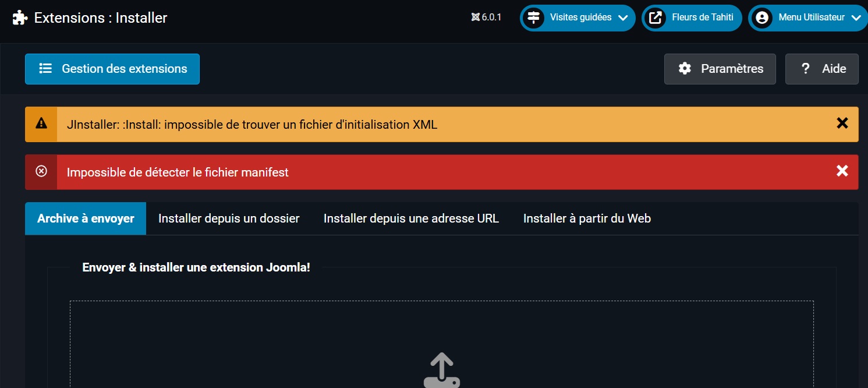Select the Archive à envoyer tab

pyautogui.click(x=86, y=218)
